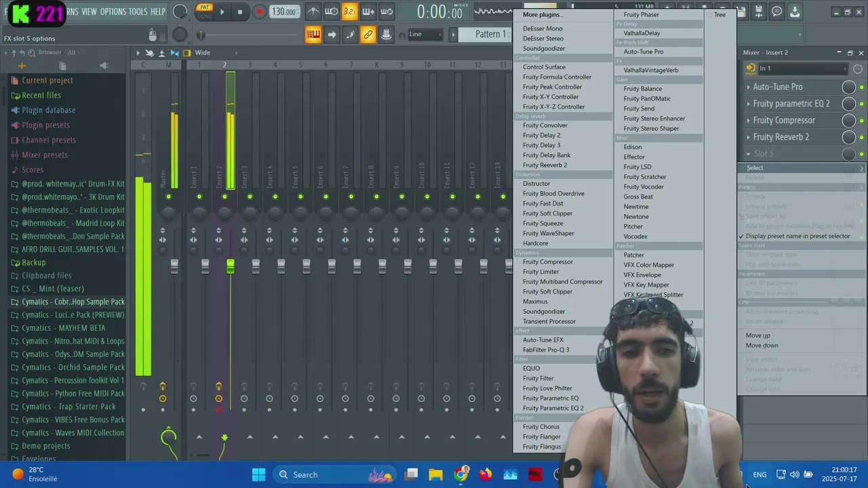Click the Stop button in transport
The width and height of the screenshot is (868, 488).
click(x=239, y=12)
